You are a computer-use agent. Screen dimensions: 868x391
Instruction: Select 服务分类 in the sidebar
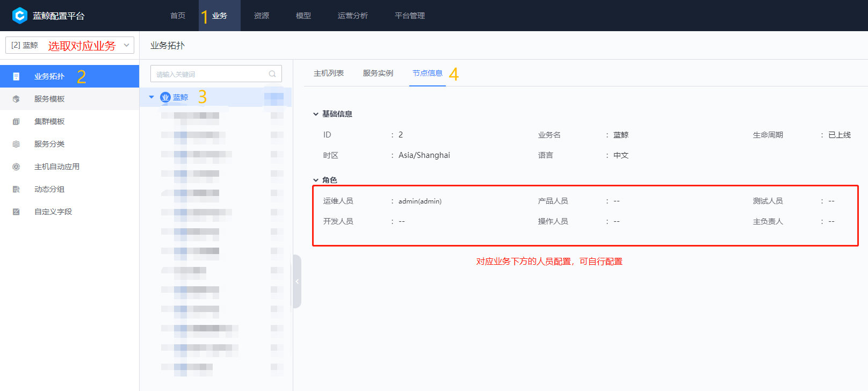coord(70,144)
